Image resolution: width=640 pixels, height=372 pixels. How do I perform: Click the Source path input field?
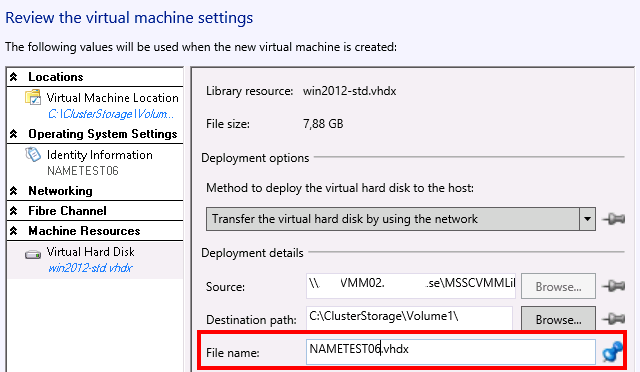click(x=411, y=286)
